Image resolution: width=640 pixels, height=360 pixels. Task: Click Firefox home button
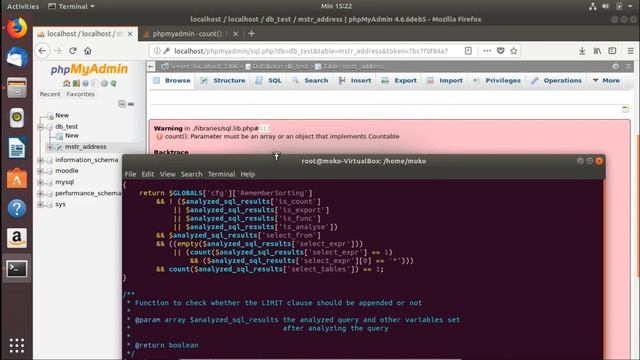(x=88, y=51)
